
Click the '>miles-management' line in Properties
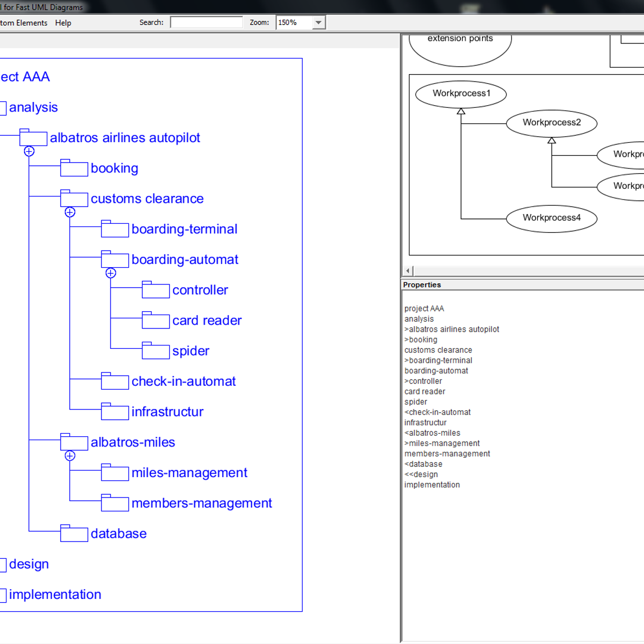point(442,443)
